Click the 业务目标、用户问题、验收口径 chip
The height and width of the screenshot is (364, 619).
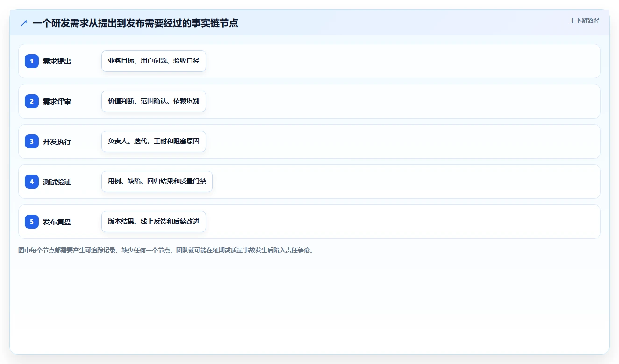[154, 61]
